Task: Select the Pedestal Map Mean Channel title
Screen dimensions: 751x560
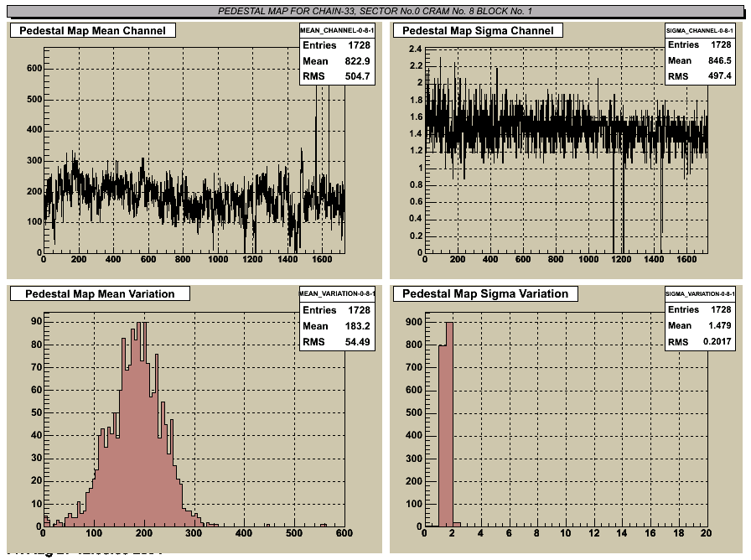Action: click(93, 31)
